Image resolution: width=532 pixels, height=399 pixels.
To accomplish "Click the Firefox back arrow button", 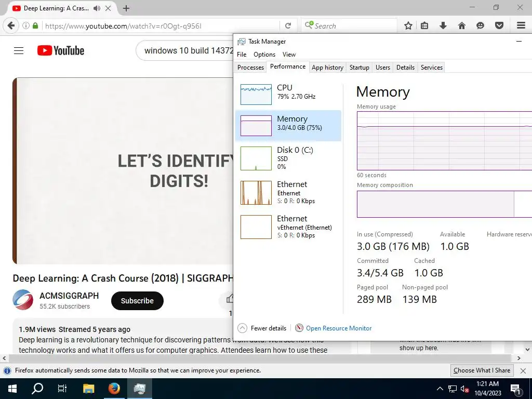I will click(x=11, y=26).
